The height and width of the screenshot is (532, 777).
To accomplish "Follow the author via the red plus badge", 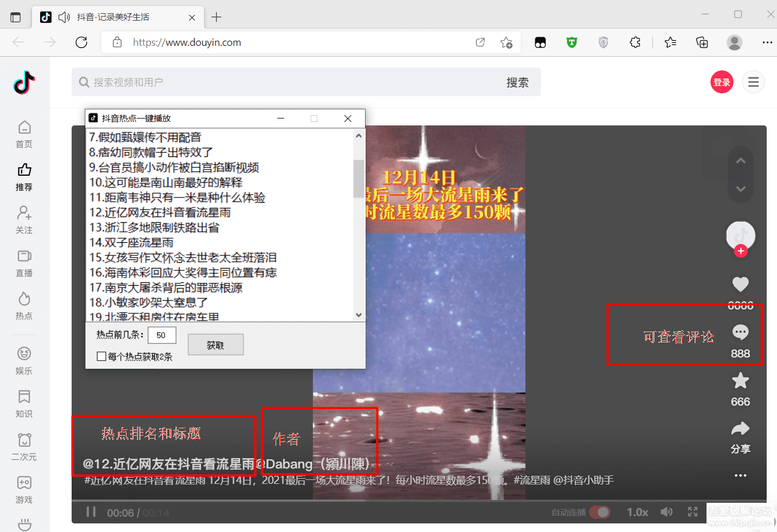I will click(x=741, y=251).
